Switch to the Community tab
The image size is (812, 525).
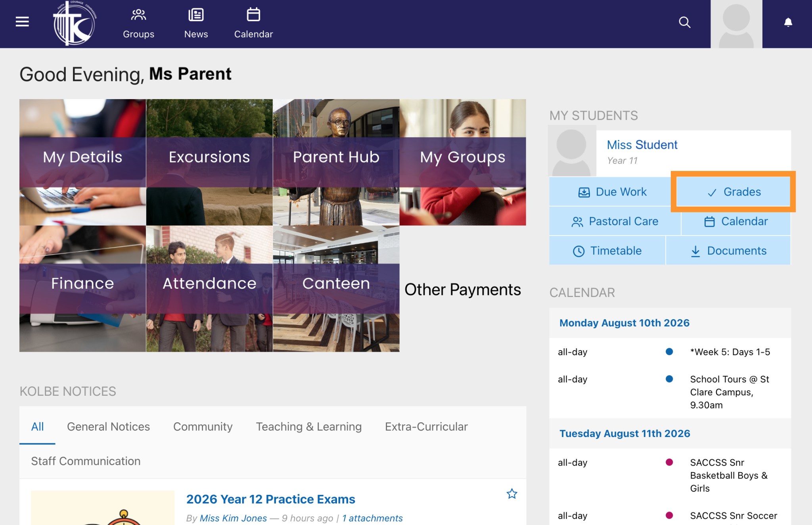(203, 427)
